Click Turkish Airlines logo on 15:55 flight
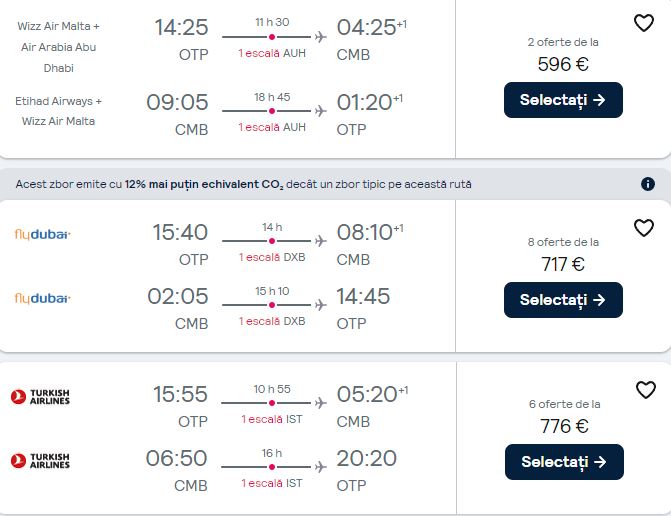 click(x=41, y=397)
